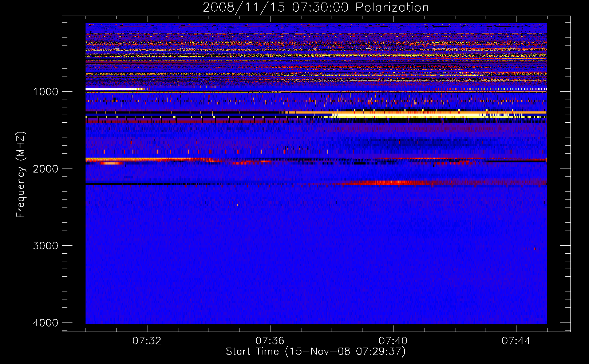Click the "07:40" time tick label
Image resolution: width=589 pixels, height=364 pixels.
tap(393, 341)
